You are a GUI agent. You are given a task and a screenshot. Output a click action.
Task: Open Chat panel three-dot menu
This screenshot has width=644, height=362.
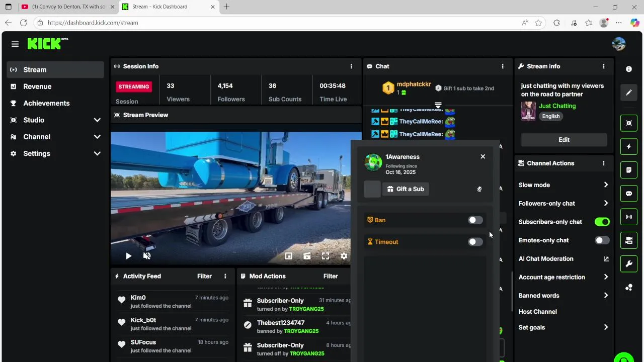502,66
